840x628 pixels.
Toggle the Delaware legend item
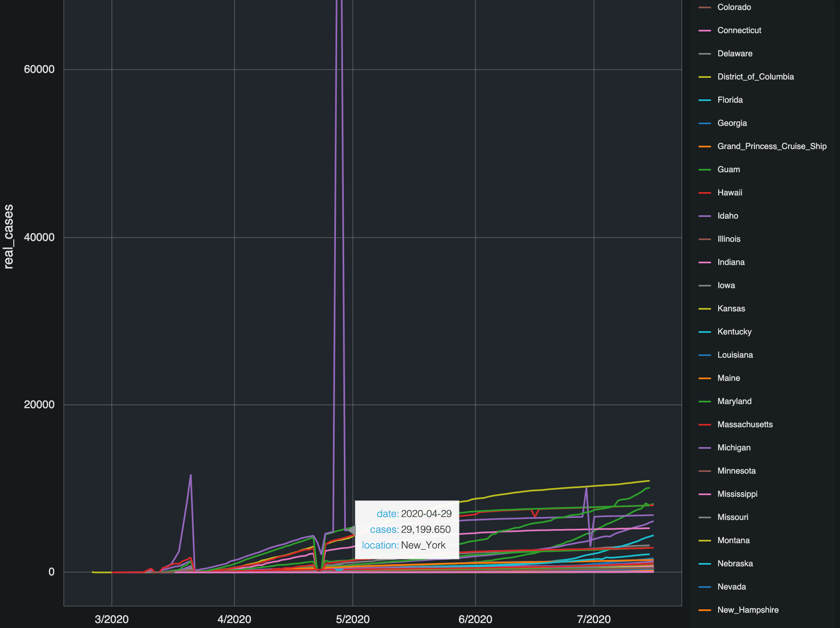click(734, 54)
